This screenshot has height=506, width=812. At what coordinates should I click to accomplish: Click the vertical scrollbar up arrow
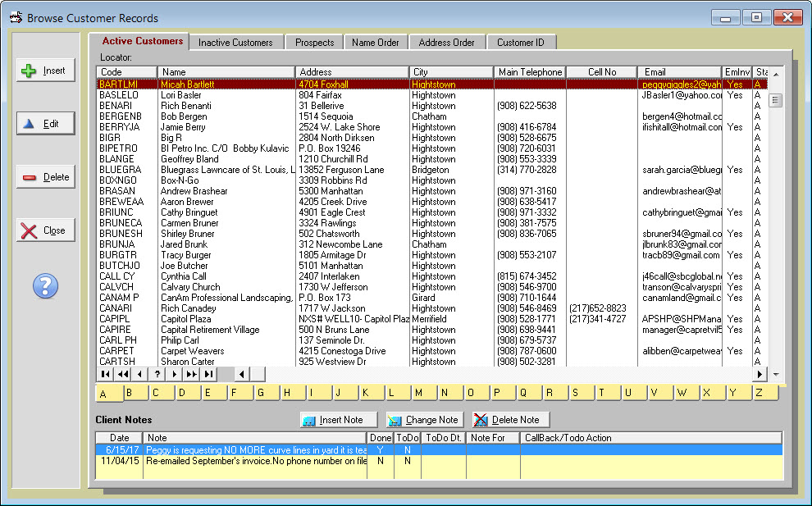pyautogui.click(x=776, y=75)
